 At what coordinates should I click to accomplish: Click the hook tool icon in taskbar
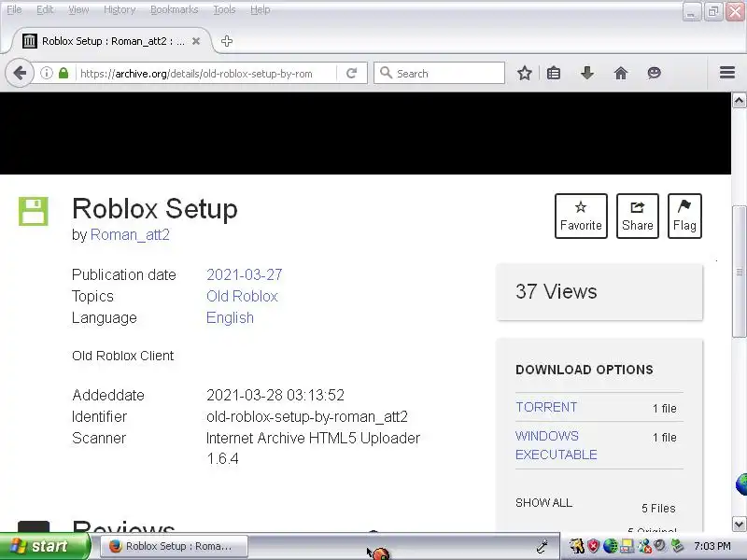pyautogui.click(x=542, y=546)
